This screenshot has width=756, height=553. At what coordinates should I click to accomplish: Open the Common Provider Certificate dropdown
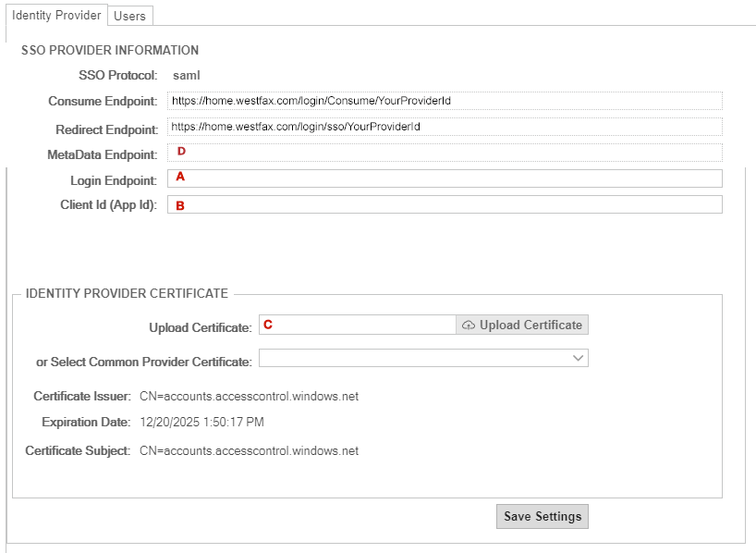(x=422, y=358)
